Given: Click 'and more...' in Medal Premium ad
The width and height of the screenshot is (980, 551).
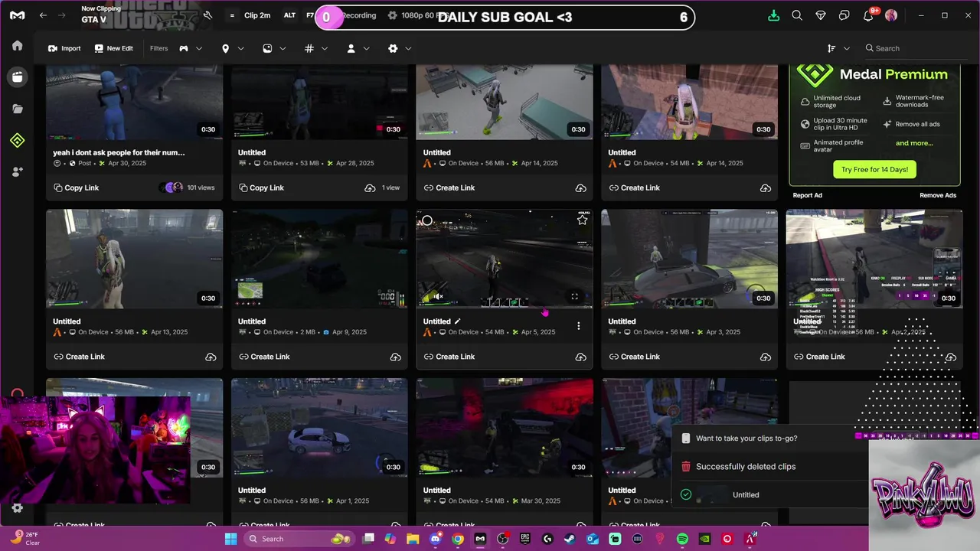Looking at the screenshot, I should pos(914,143).
